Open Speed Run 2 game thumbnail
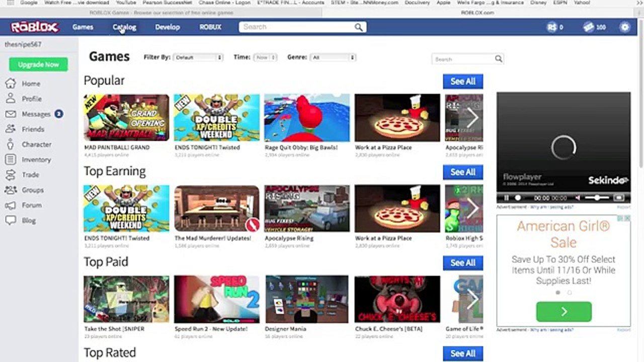The image size is (644, 362). tap(217, 299)
